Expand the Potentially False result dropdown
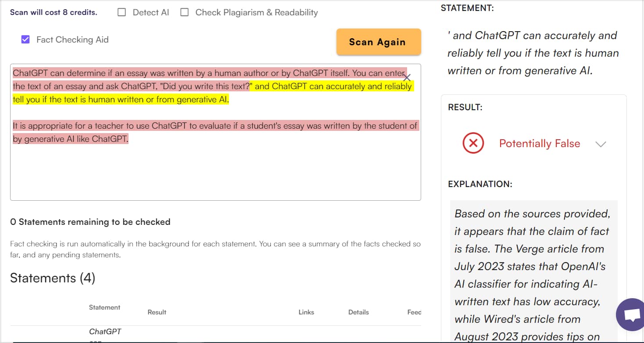Image resolution: width=644 pixels, height=343 pixels. (601, 144)
